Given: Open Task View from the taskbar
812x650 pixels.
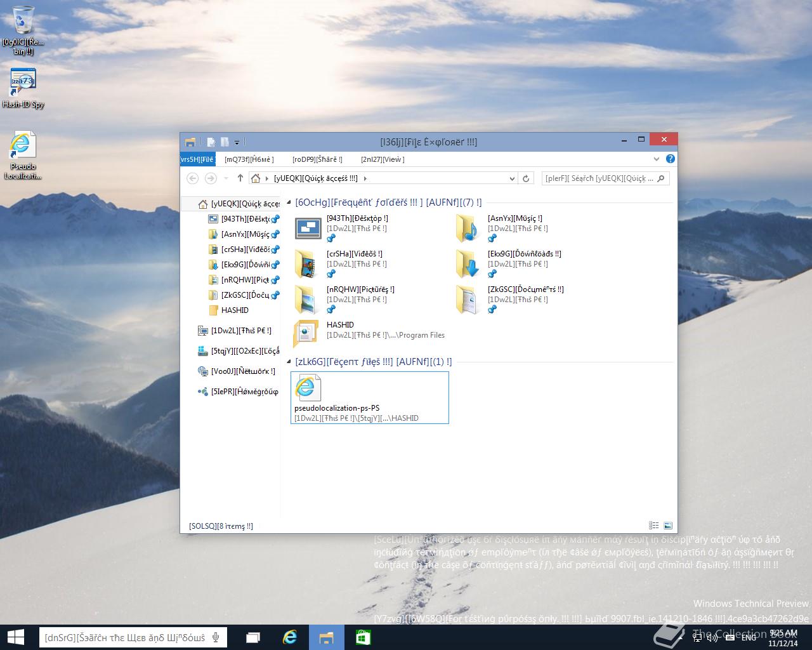Looking at the screenshot, I should pos(253,637).
